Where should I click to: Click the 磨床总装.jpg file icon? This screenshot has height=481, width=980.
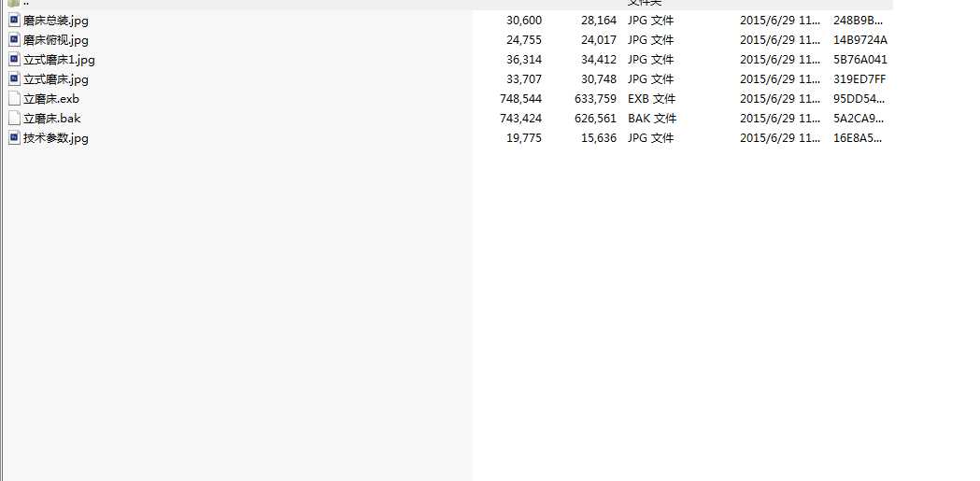pyautogui.click(x=14, y=20)
